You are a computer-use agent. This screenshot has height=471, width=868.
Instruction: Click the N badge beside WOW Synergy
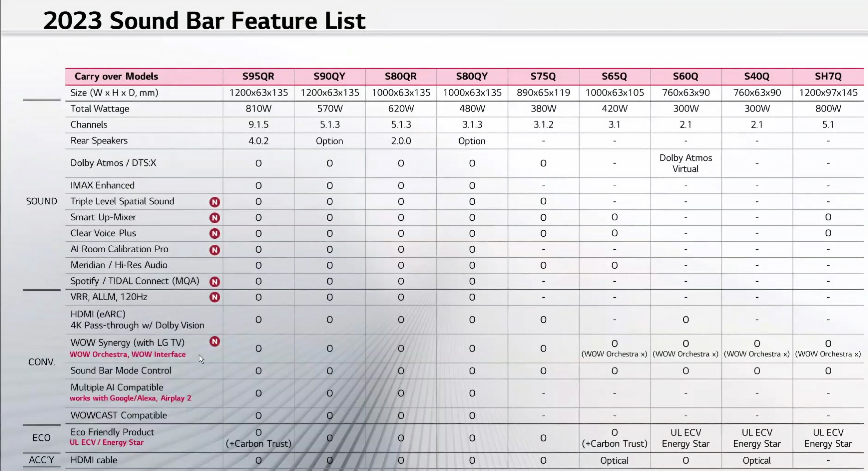[215, 341]
